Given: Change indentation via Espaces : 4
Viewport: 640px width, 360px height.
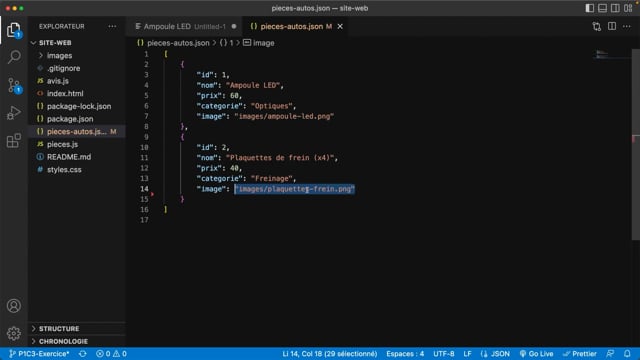Looking at the screenshot, I should (x=405, y=353).
